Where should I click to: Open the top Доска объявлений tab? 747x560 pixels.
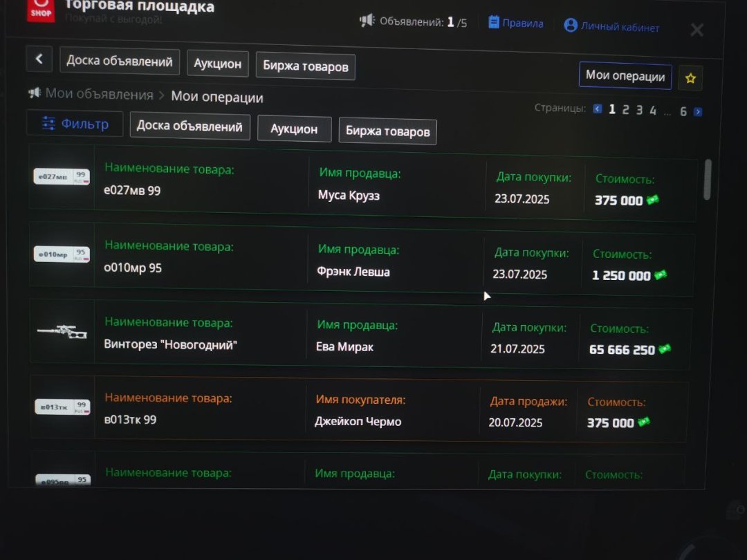tap(120, 61)
